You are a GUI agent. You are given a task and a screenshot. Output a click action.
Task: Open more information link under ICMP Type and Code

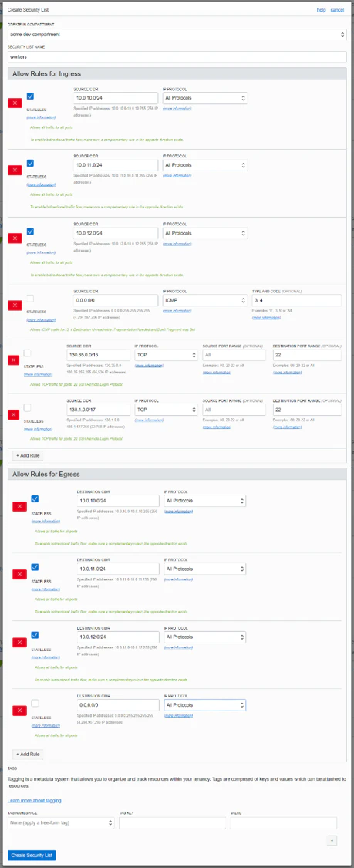pos(266,318)
